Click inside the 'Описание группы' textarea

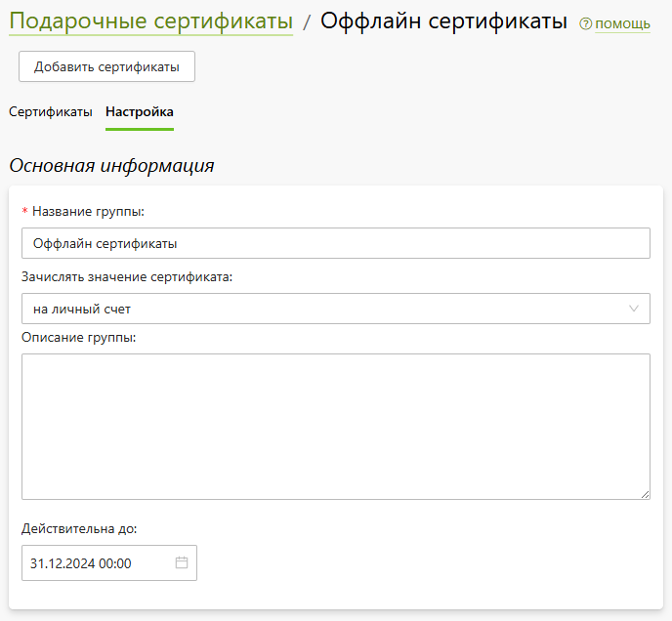(x=336, y=427)
